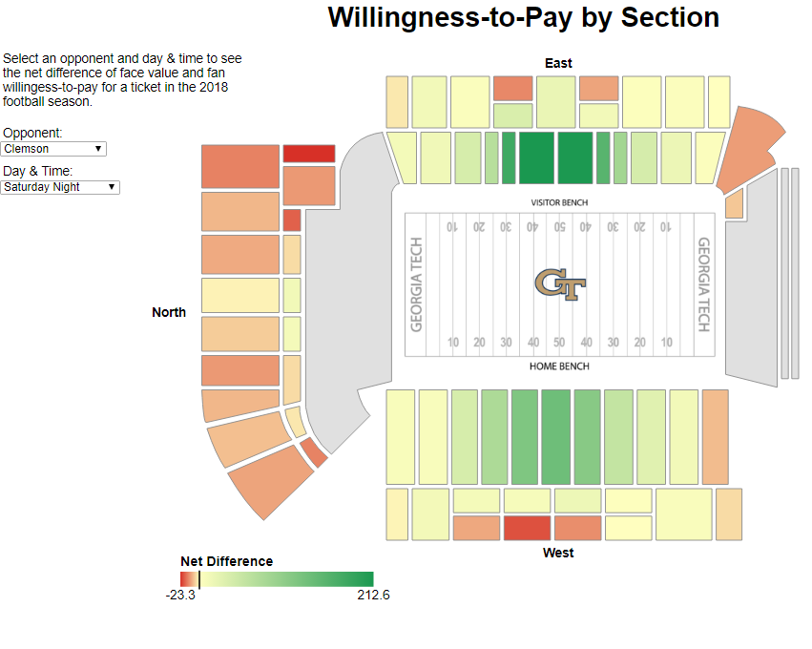Click the West stand label
The width and height of the screenshot is (812, 649).
[x=558, y=553]
